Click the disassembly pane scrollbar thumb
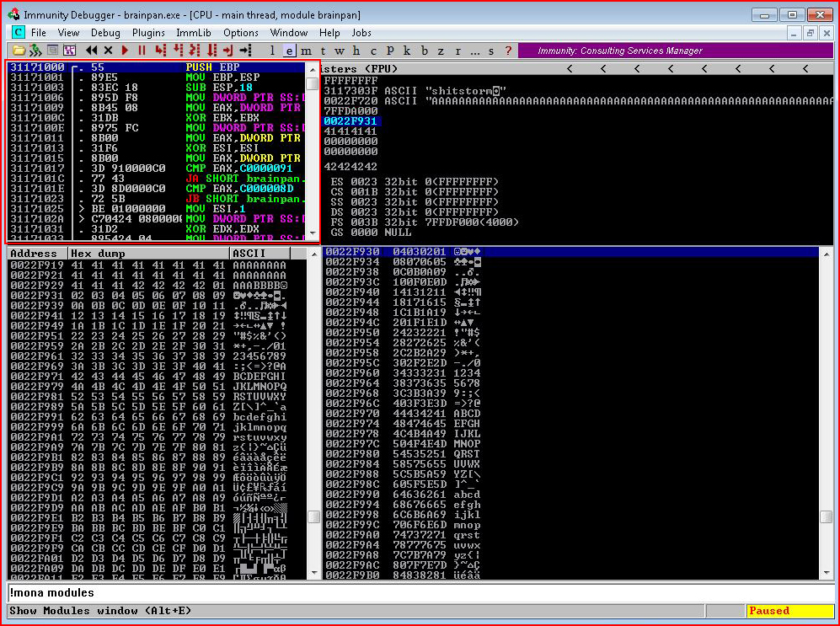The height and width of the screenshot is (626, 840). (313, 84)
